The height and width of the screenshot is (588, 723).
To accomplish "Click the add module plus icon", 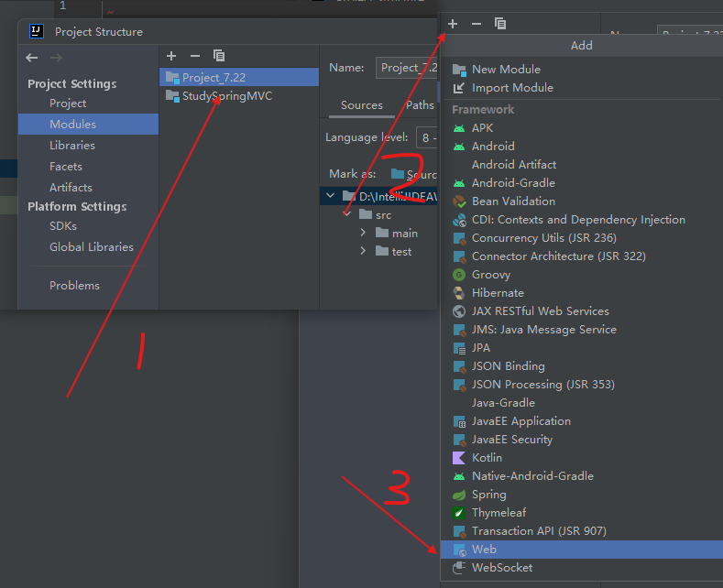I will tap(171, 56).
